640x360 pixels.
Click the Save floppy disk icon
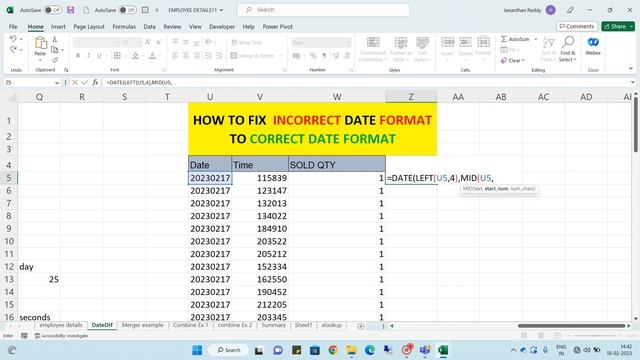coord(71,10)
